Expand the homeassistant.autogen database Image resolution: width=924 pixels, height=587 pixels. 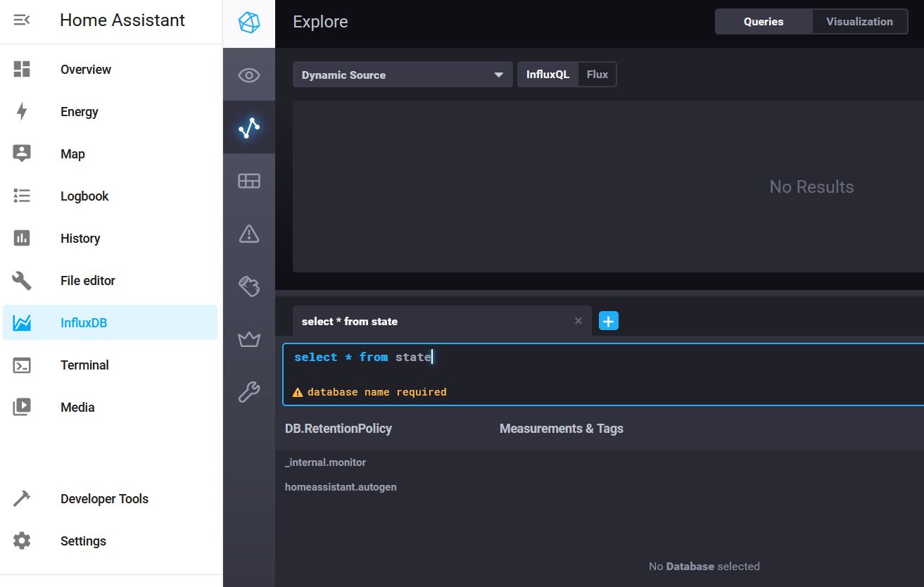tap(341, 486)
